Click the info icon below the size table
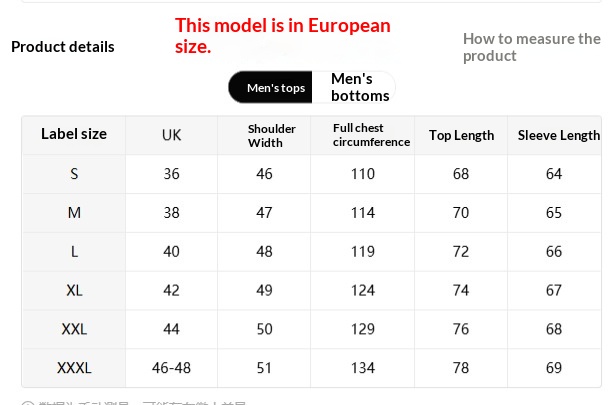Image resolution: width=614 pixels, height=405 pixels. pyautogui.click(x=28, y=402)
